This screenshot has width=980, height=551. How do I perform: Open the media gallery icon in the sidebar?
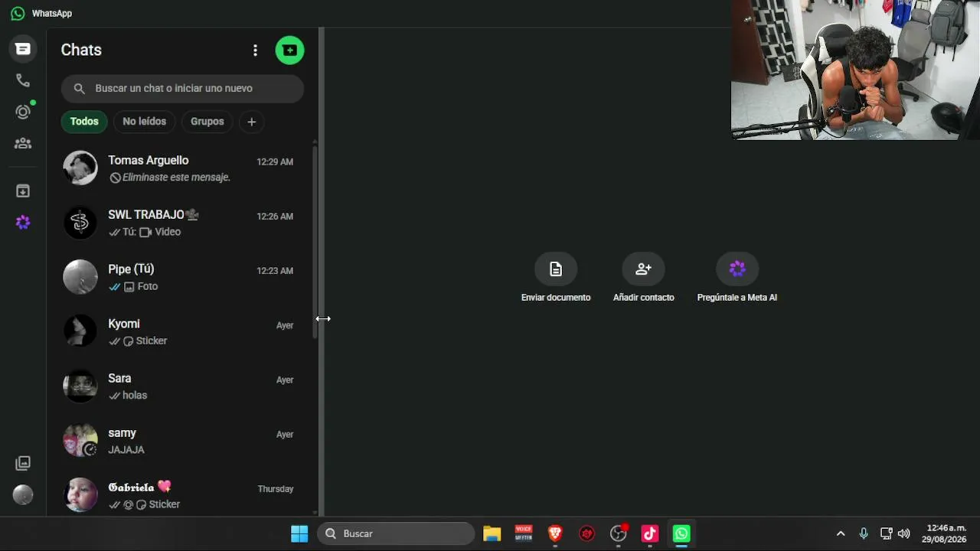(23, 463)
